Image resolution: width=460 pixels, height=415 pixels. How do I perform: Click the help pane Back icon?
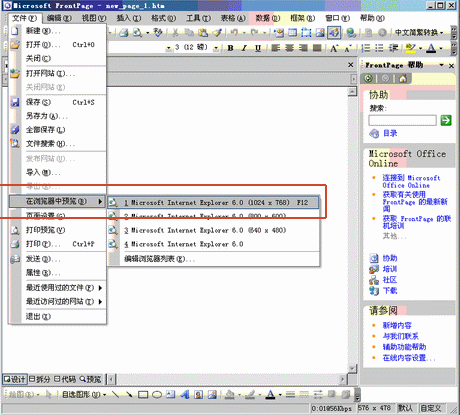368,79
